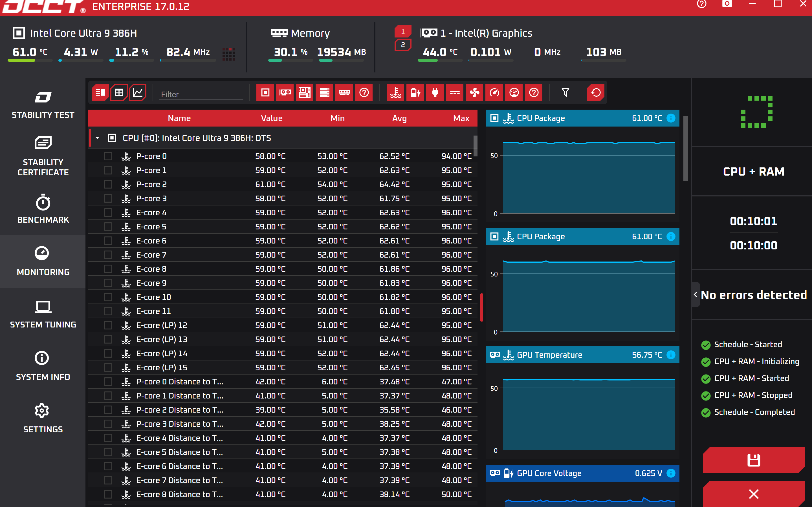This screenshot has width=812, height=507.
Task: Reset the monitoring min/max values
Action: click(596, 92)
